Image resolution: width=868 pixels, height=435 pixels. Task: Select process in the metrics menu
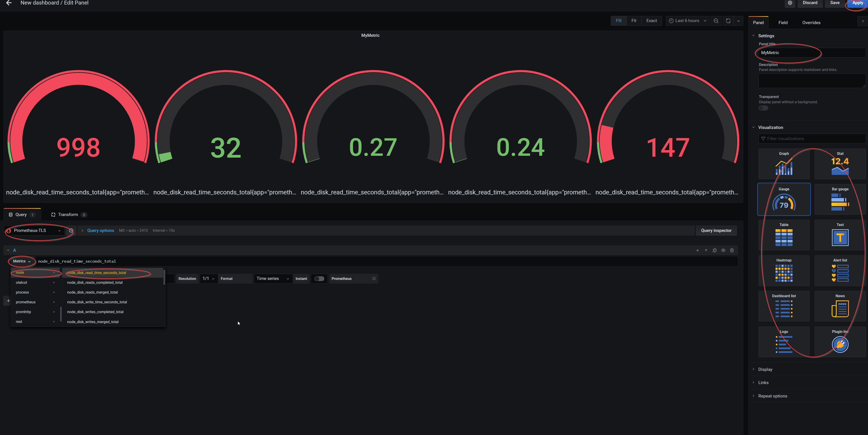[35, 292]
